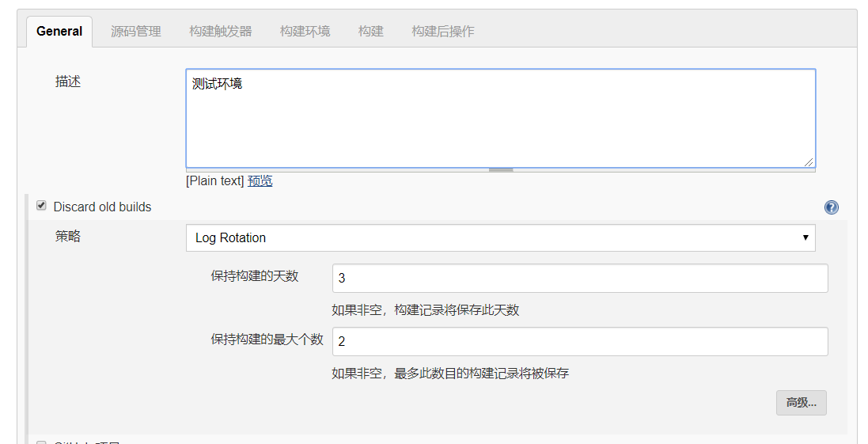This screenshot has height=444, width=868.
Task: Click the textarea bottom resize handle bar
Action: tap(500, 170)
